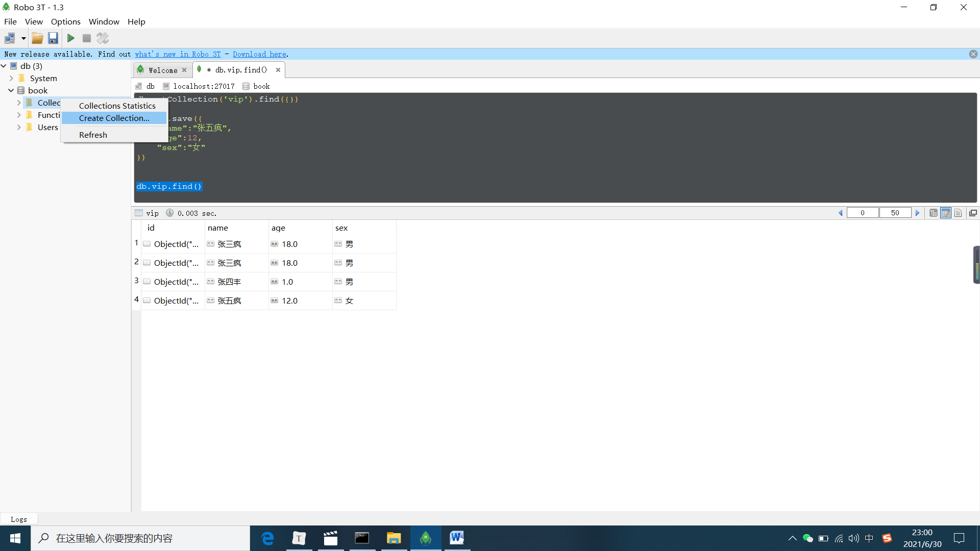Image resolution: width=980 pixels, height=551 pixels.
Task: Click the save script floppy disk icon
Action: pos(53,38)
